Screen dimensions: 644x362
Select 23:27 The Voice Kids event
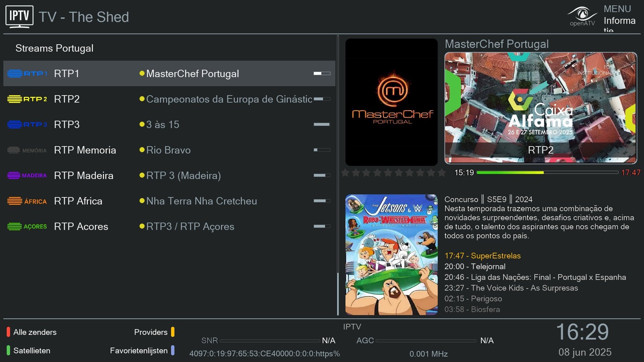pos(511,288)
